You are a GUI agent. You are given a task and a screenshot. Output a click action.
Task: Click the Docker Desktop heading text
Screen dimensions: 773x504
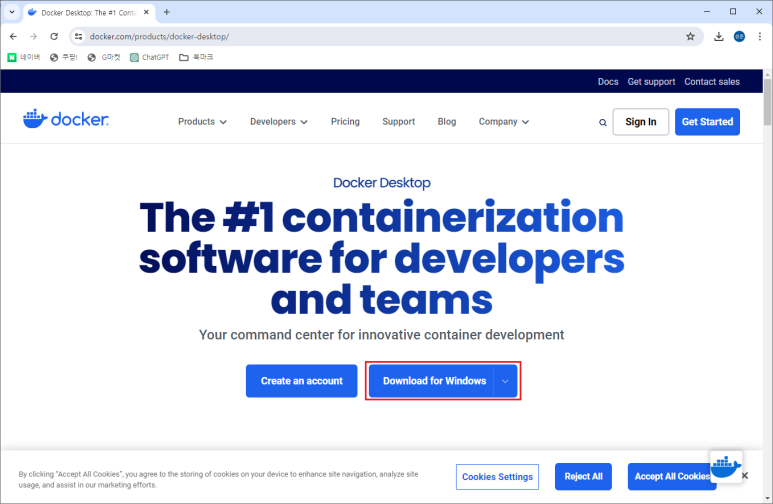pos(382,183)
